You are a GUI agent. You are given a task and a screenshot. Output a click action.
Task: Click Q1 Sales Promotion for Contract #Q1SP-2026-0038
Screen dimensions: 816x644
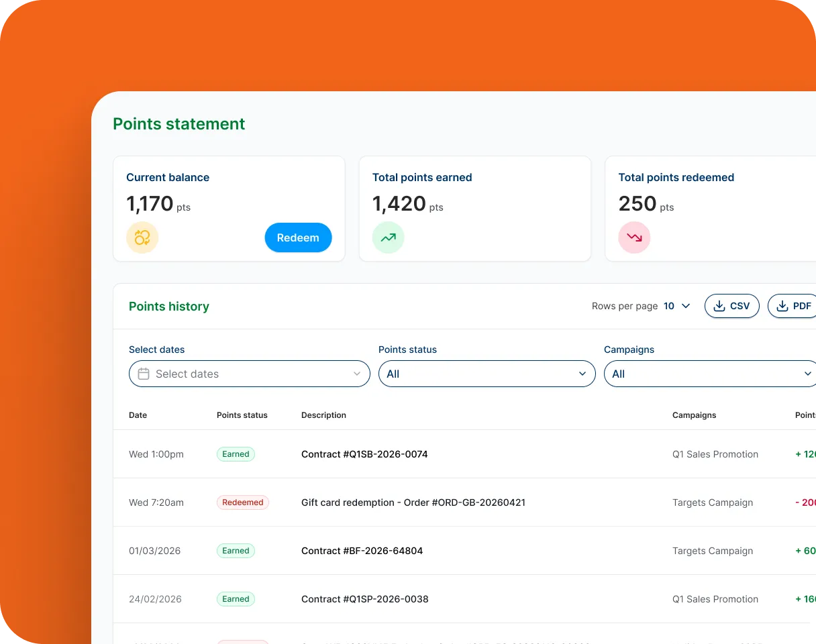[715, 599]
